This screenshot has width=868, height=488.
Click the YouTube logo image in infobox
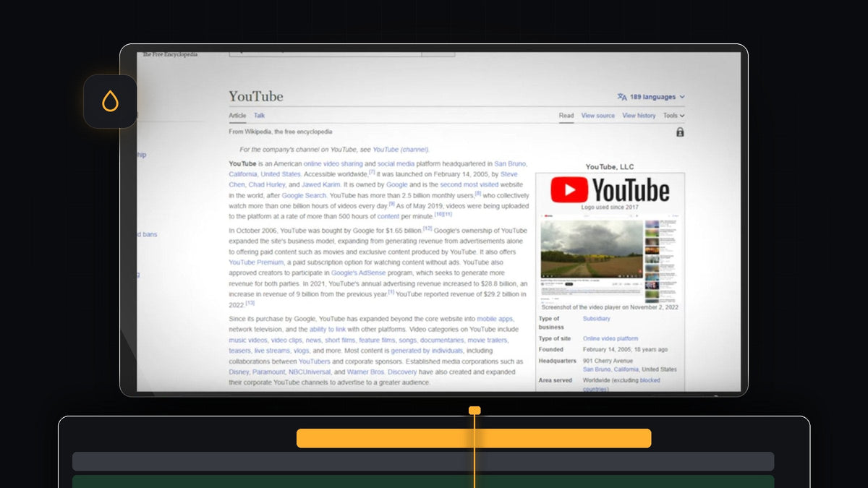click(x=610, y=190)
